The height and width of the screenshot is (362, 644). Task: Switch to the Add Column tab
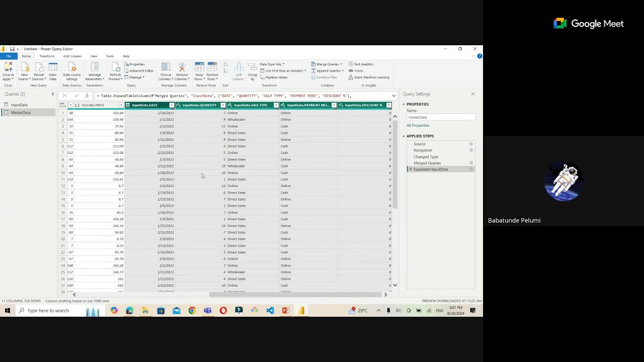[72, 56]
